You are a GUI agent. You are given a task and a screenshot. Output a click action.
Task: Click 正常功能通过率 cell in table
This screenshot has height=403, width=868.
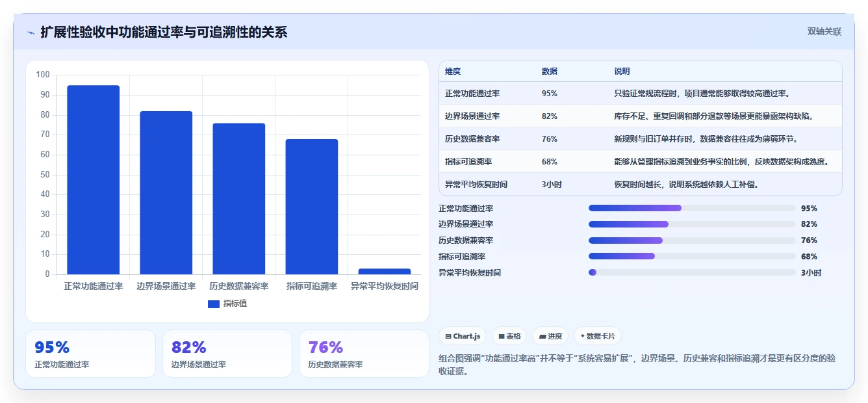point(472,94)
